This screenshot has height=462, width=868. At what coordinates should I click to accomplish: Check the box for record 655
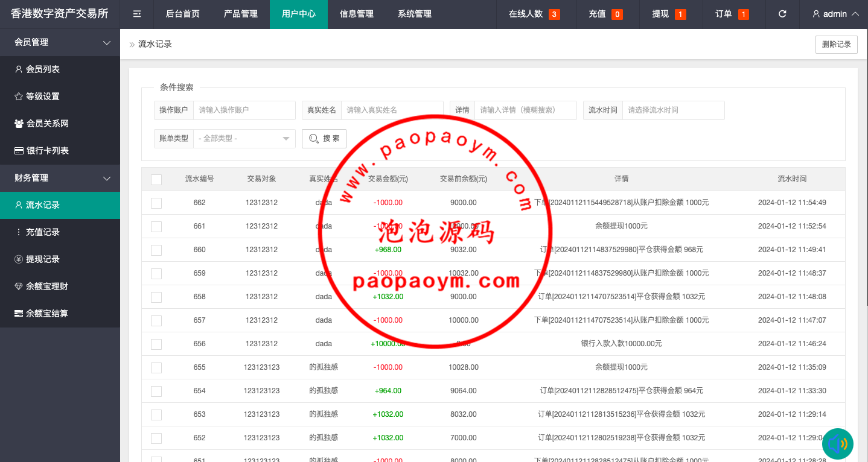pos(156,367)
